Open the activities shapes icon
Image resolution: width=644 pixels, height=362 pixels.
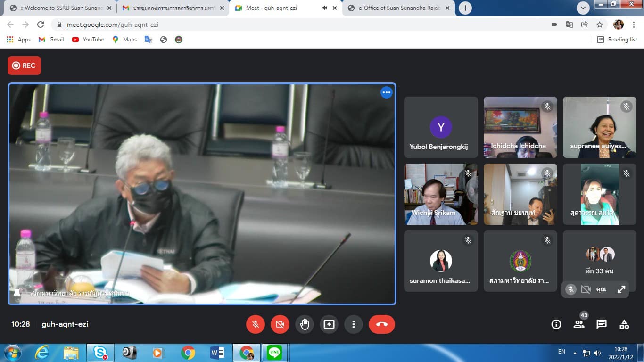pos(624,324)
